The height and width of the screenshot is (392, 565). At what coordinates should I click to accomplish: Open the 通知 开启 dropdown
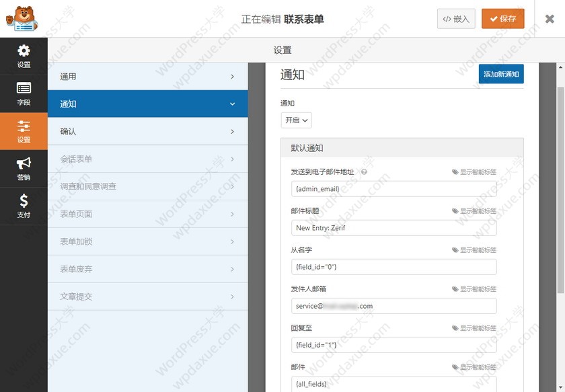pyautogui.click(x=296, y=120)
